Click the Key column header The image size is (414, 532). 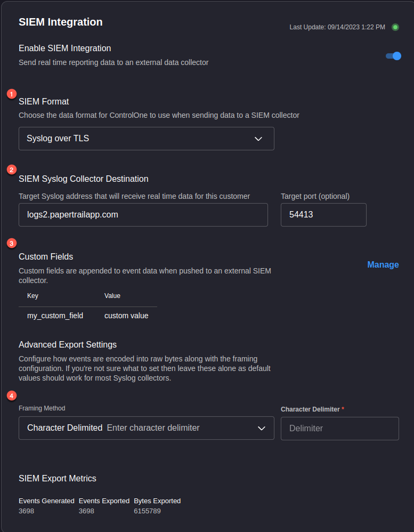tap(33, 296)
